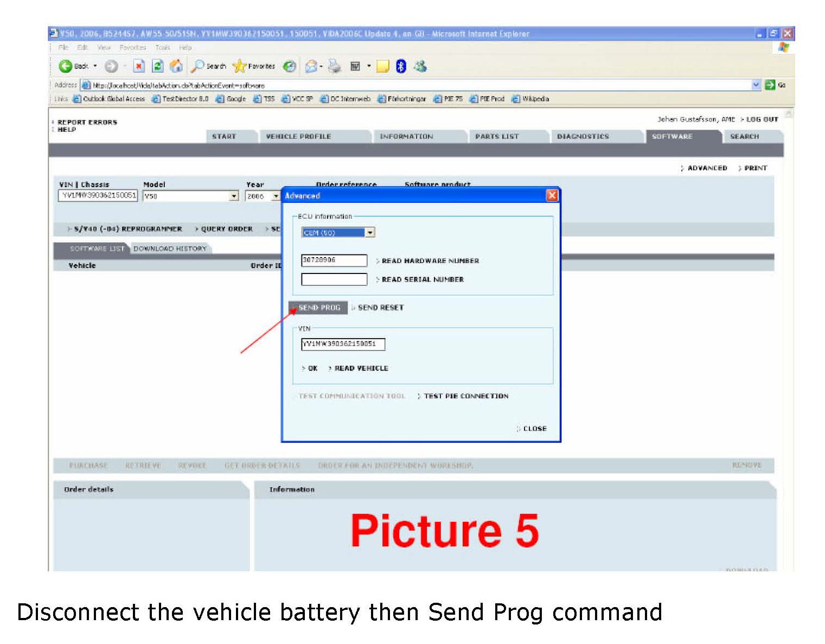Click the Print printer icon in toolbar
Screen dimensions: 825x644
[x=334, y=66]
